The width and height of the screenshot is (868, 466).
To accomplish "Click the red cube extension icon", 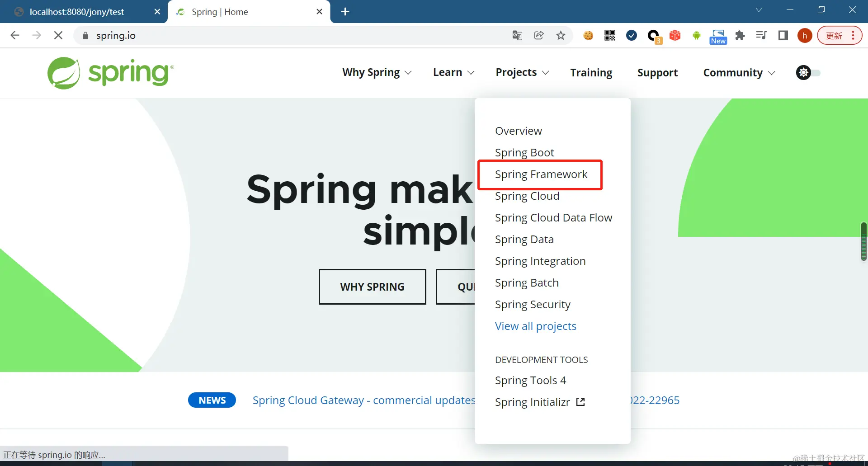I will 675,35.
